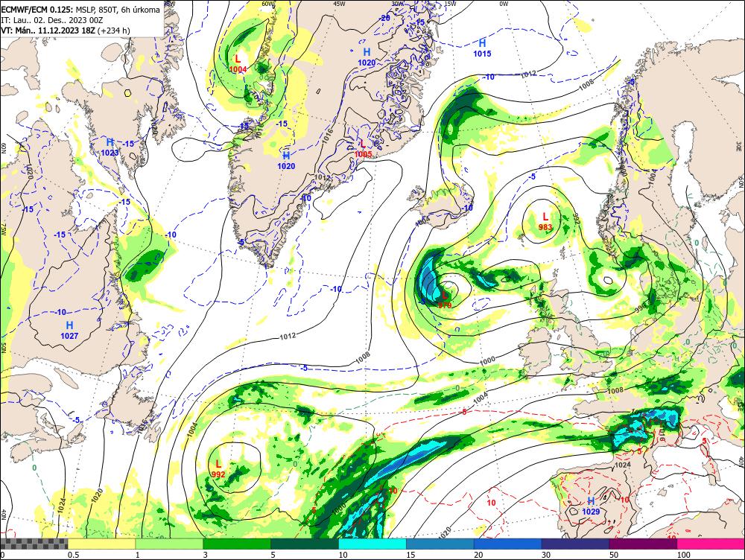
Task: Click the medium green 3–5 legend color
Action: 237,544
